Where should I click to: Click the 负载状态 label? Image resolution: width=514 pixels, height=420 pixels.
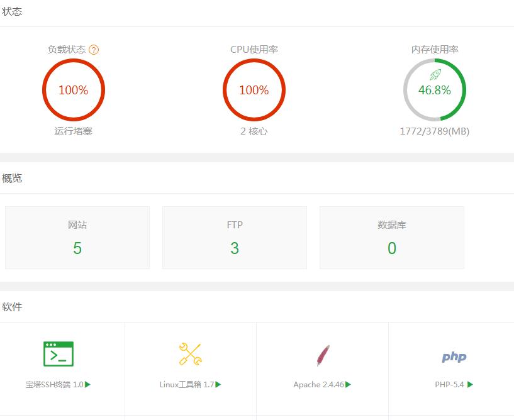67,50
